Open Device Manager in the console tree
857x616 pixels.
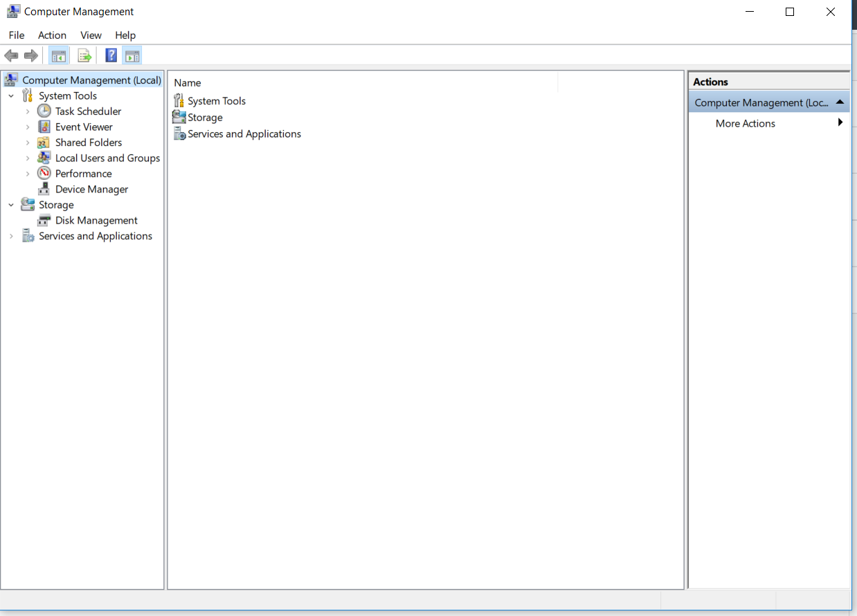click(x=91, y=189)
